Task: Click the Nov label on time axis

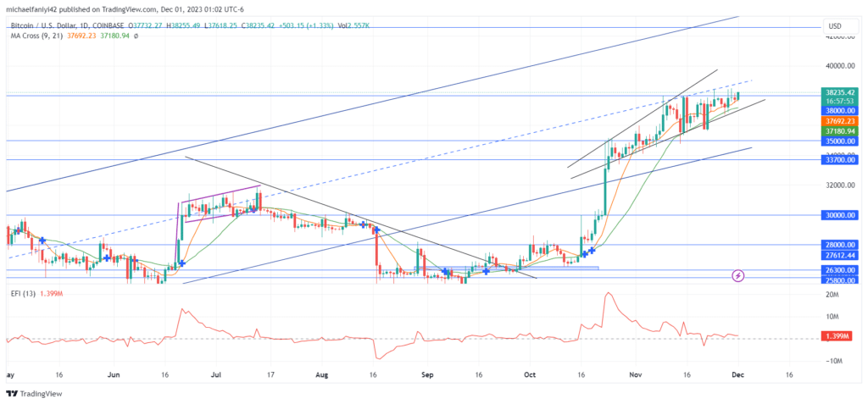Action: click(636, 374)
